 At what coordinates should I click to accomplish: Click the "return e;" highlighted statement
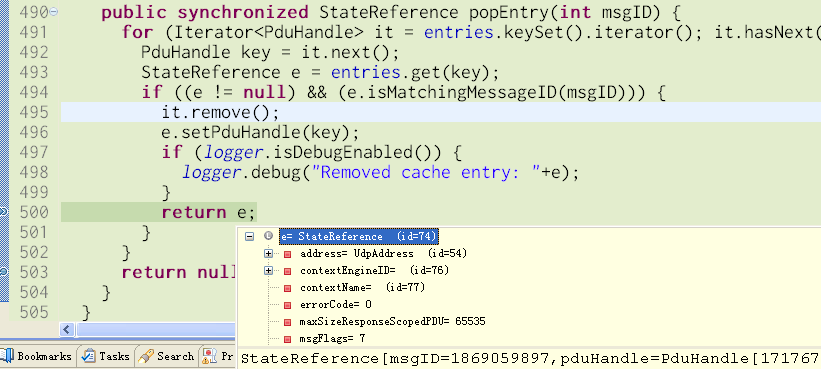coord(208,213)
